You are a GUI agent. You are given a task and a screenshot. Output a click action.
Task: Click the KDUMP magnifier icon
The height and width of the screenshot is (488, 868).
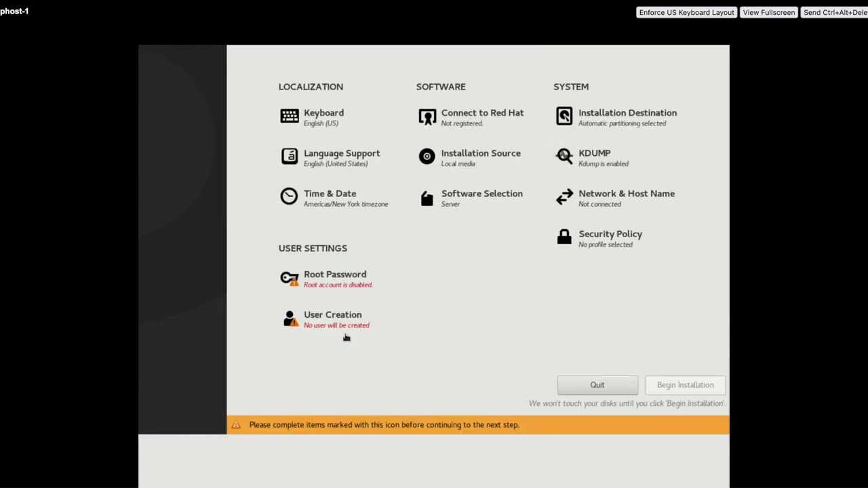click(x=564, y=157)
